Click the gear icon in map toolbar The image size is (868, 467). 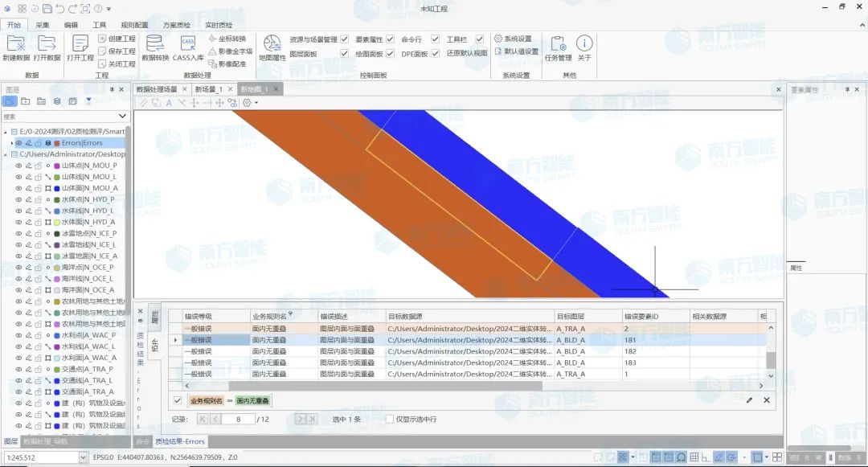pyautogui.click(x=247, y=103)
